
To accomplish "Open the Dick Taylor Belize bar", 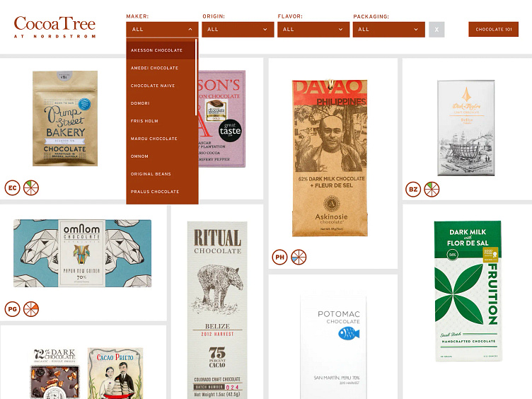I will [x=466, y=128].
